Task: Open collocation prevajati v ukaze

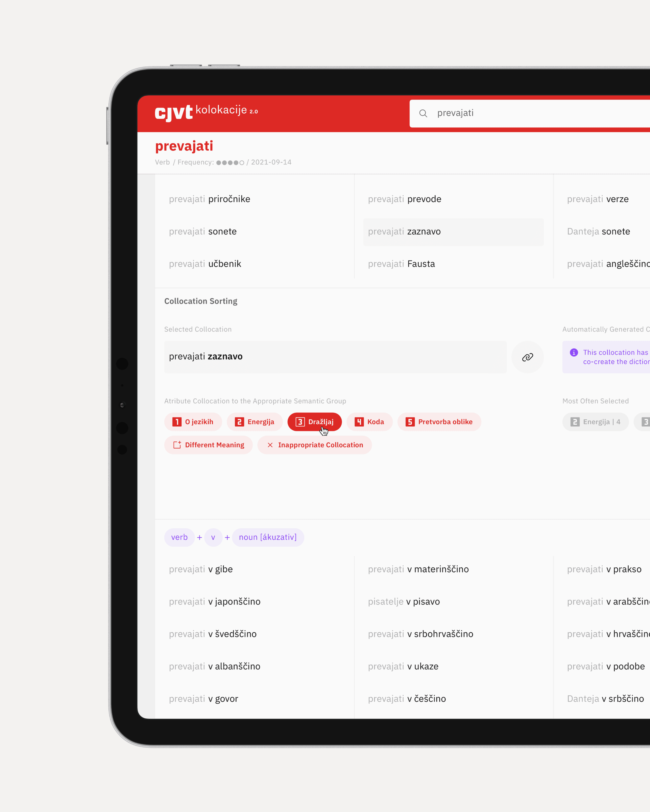Action: coord(403,666)
